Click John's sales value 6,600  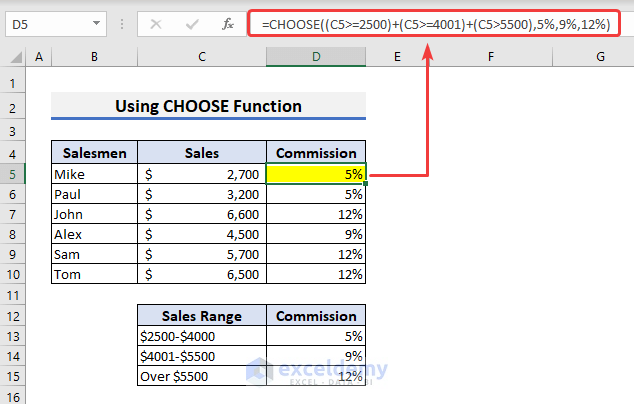pyautogui.click(x=202, y=214)
